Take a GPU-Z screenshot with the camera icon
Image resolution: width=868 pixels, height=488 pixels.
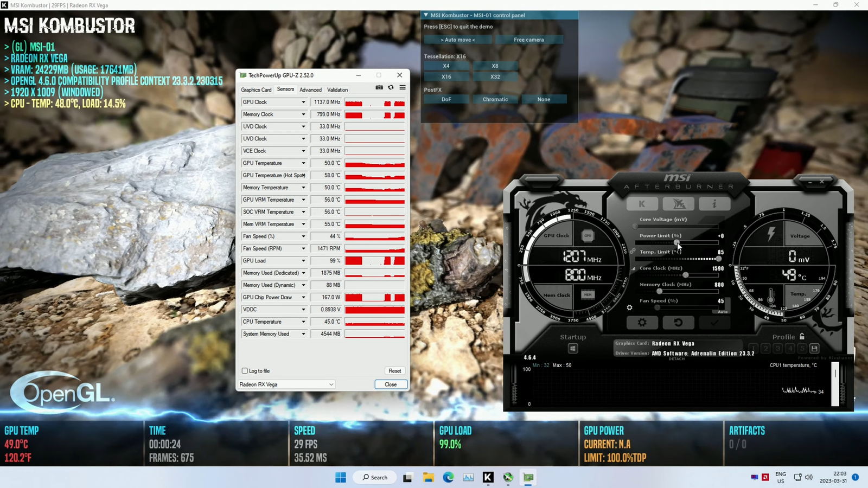379,87
